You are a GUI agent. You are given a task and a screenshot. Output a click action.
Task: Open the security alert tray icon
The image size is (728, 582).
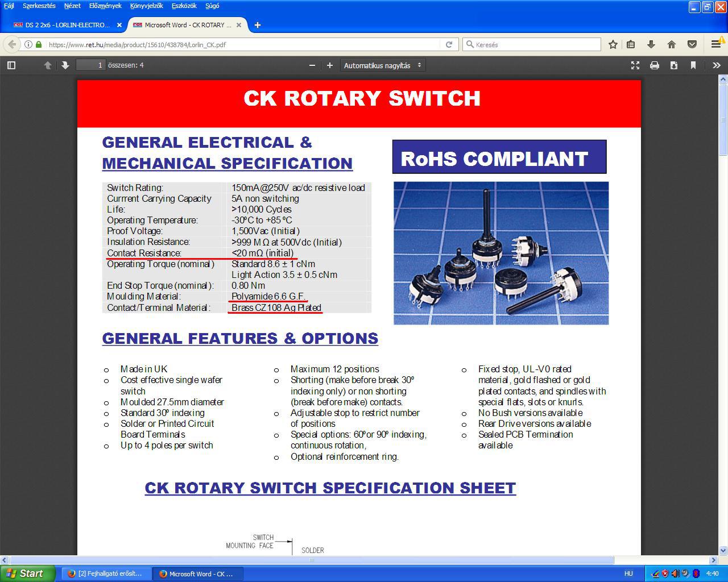665,573
